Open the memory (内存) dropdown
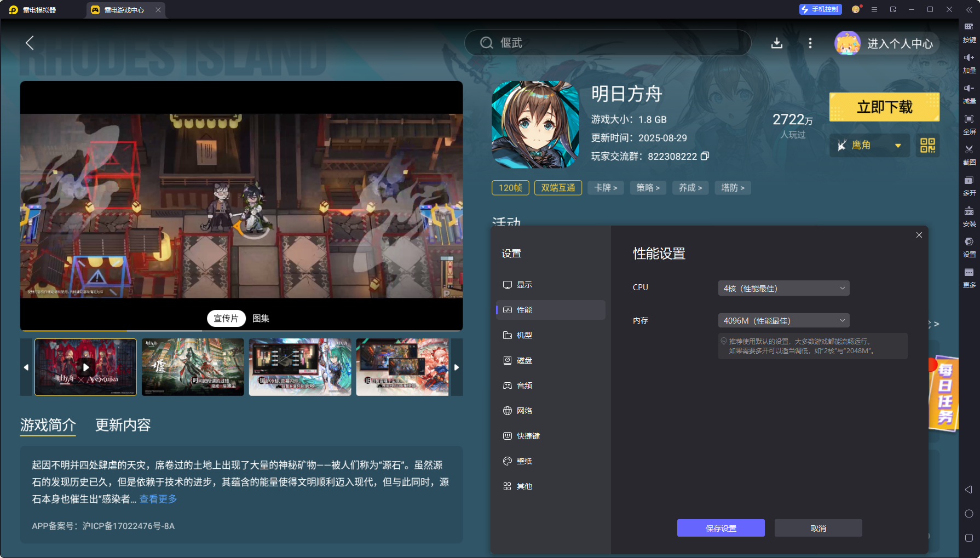980x558 pixels. (783, 320)
